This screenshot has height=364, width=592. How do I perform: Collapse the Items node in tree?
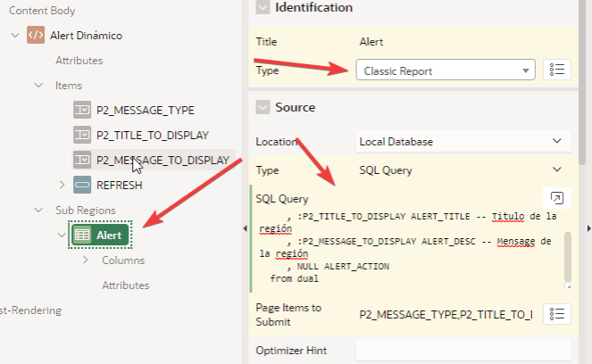(x=38, y=86)
